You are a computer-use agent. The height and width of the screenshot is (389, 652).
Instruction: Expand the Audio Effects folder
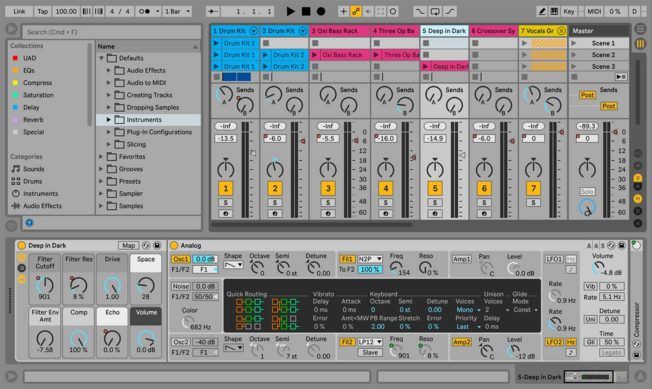point(109,71)
